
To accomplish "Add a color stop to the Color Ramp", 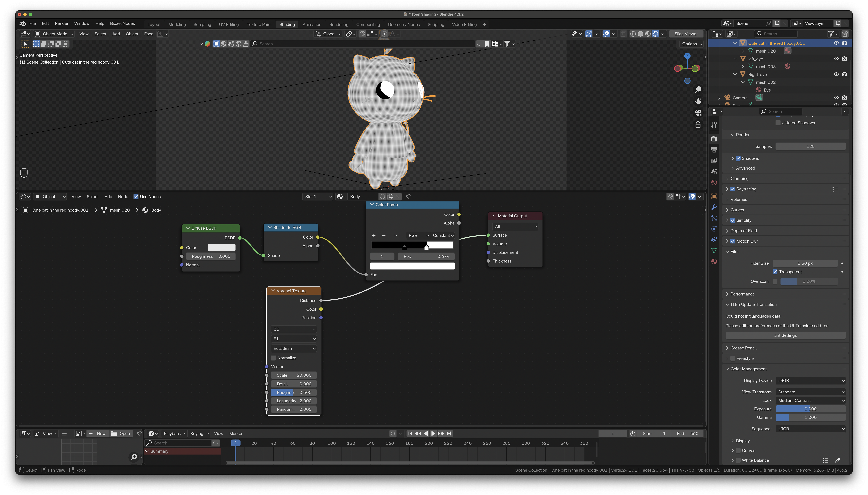I will [x=373, y=235].
